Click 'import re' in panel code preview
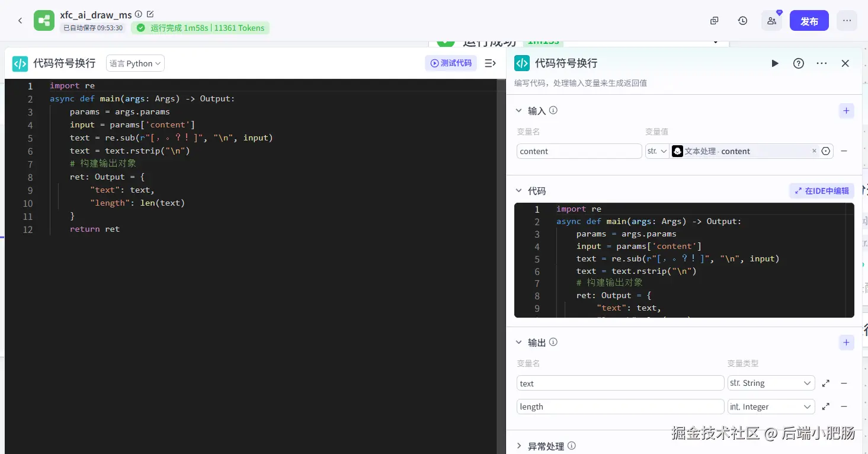This screenshot has width=868, height=454. coord(579,209)
